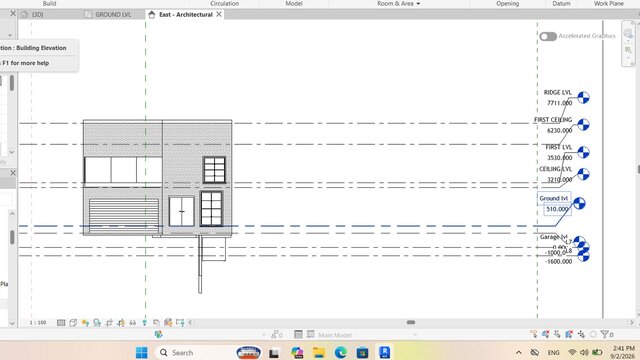Toggle Select Links in the status bar

click(x=534, y=334)
